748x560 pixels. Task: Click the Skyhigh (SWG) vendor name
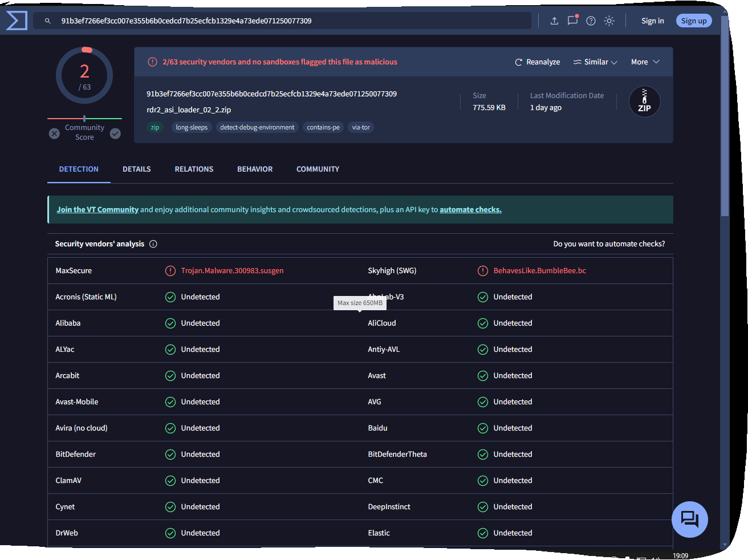[x=392, y=271]
